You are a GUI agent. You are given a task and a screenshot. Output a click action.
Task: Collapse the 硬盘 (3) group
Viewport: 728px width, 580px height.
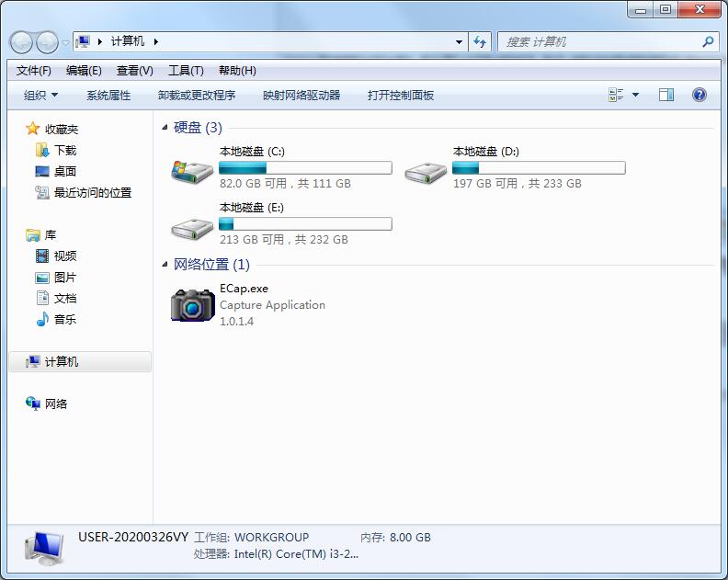coord(165,128)
